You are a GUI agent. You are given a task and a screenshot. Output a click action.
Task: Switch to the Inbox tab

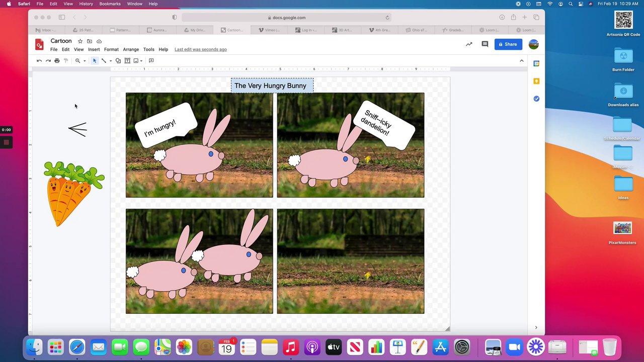pyautogui.click(x=46, y=30)
